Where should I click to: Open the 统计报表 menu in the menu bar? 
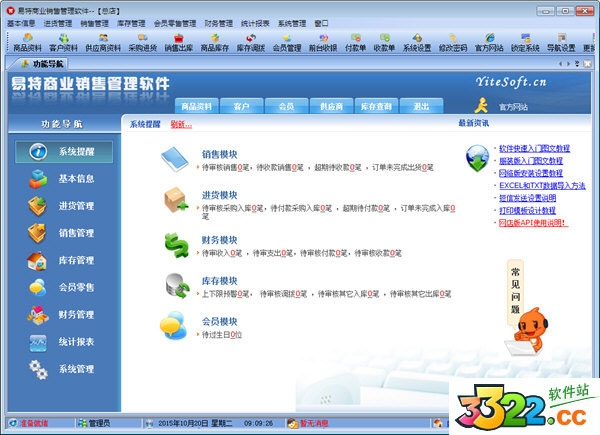pyautogui.click(x=255, y=23)
